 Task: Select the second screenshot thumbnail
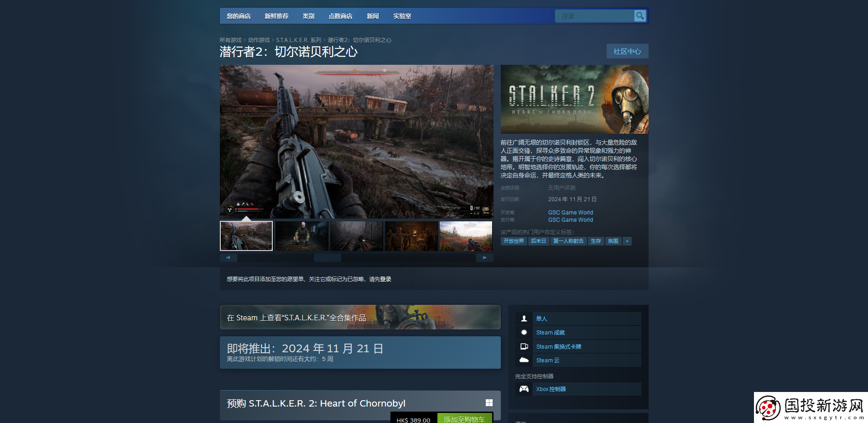coord(301,236)
